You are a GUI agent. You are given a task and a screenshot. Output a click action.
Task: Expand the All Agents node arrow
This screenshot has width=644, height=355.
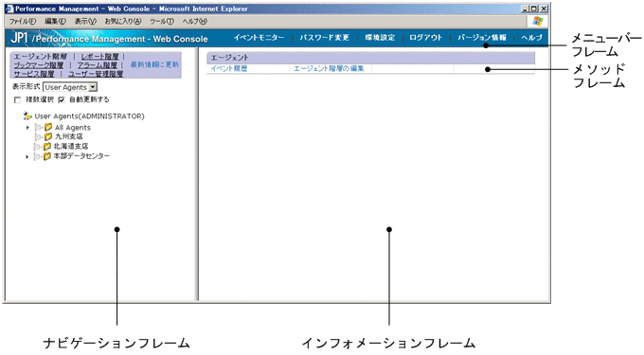(x=27, y=128)
